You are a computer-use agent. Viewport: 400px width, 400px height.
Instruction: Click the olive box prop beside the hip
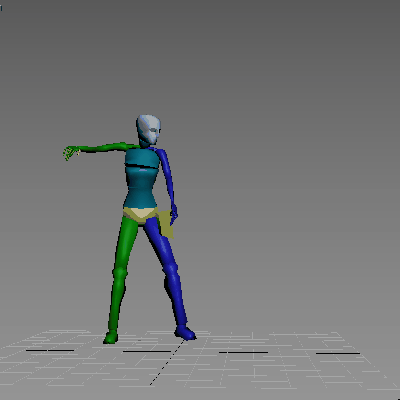click(166, 224)
